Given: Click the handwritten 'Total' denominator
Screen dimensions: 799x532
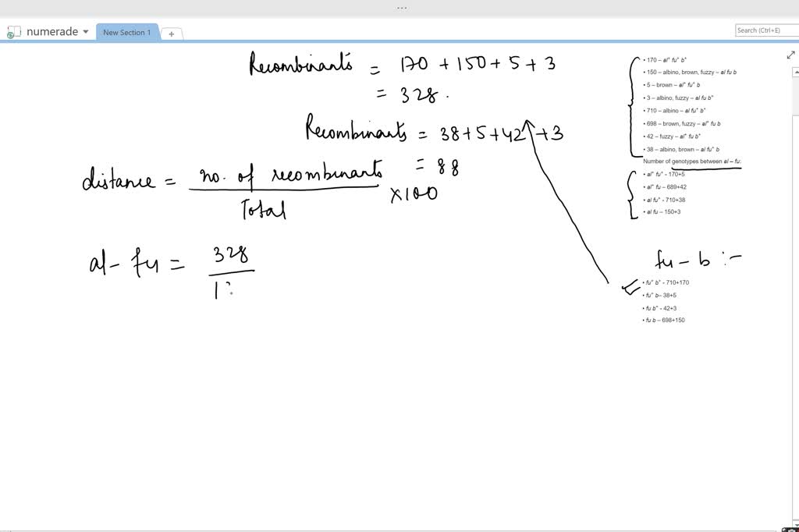Looking at the screenshot, I should pyautogui.click(x=262, y=209).
